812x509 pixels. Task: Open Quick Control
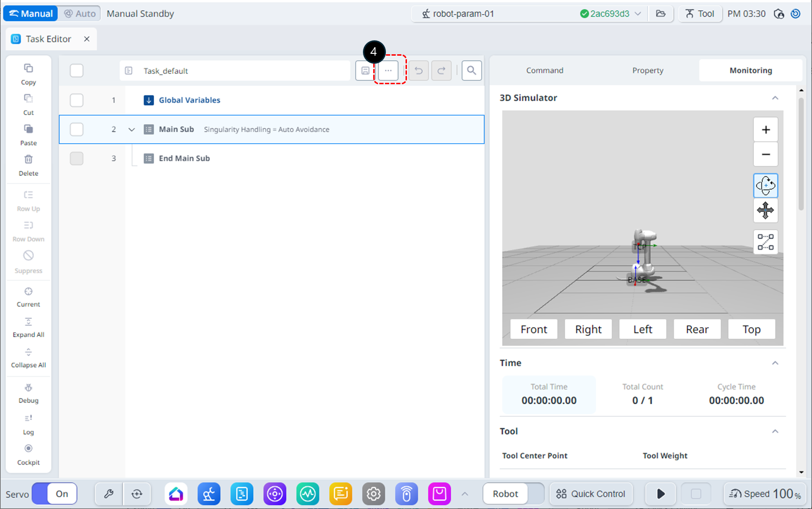coord(591,494)
